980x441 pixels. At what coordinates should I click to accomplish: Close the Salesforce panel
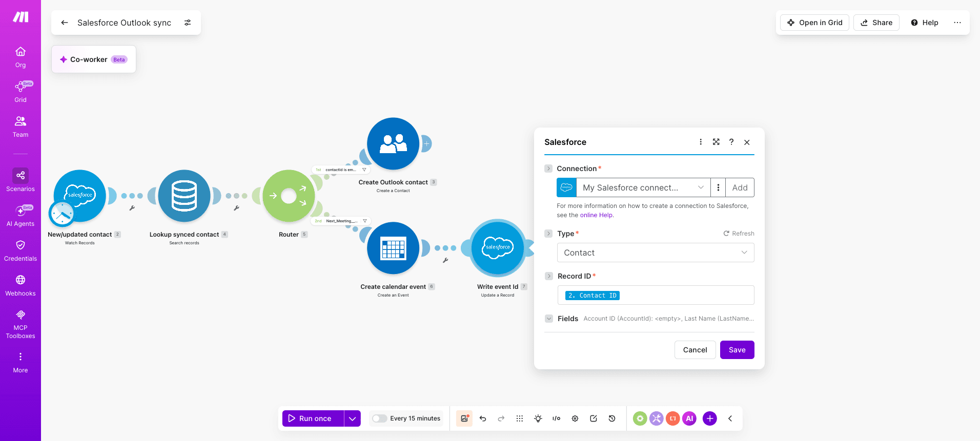(x=747, y=142)
